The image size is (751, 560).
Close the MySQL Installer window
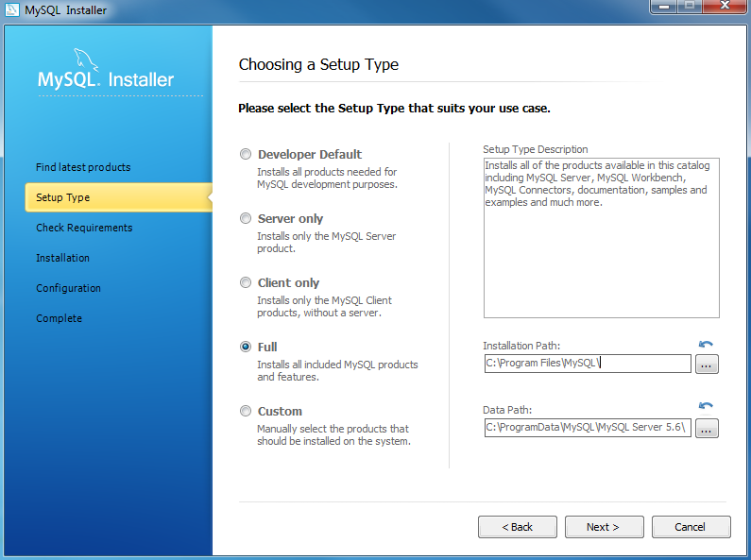point(725,7)
